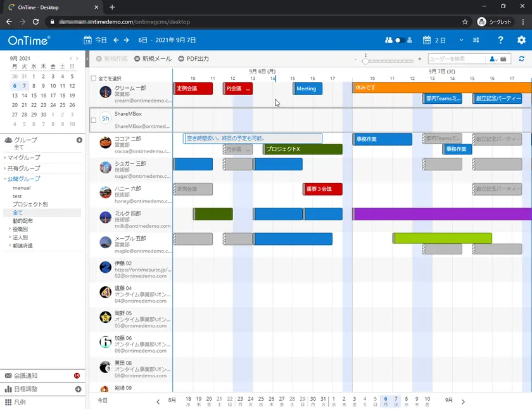The image size is (532, 409).
Task: Check the 全てを選択 checkbox
Action: 94,79
